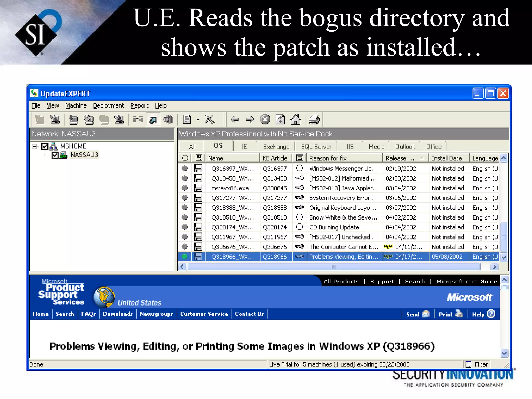Click the printer icon in toolbar
The height and width of the screenshot is (399, 532).
[x=314, y=120]
